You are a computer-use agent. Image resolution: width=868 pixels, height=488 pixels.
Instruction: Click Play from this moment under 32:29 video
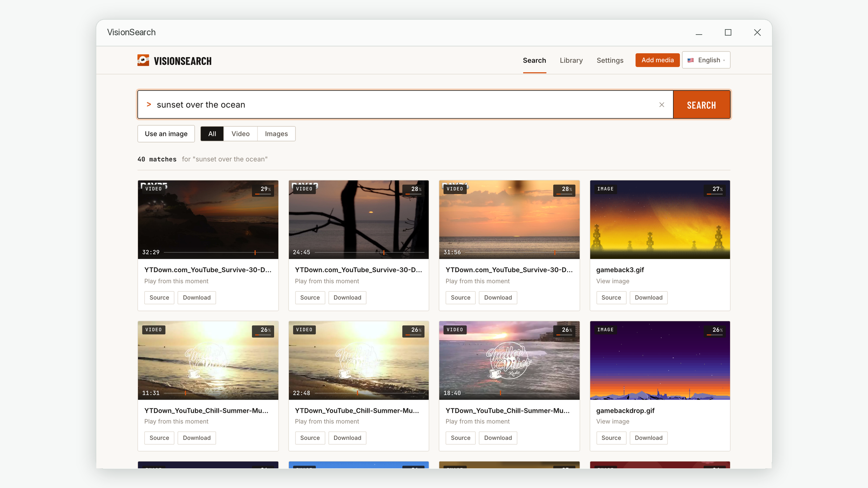click(x=176, y=281)
